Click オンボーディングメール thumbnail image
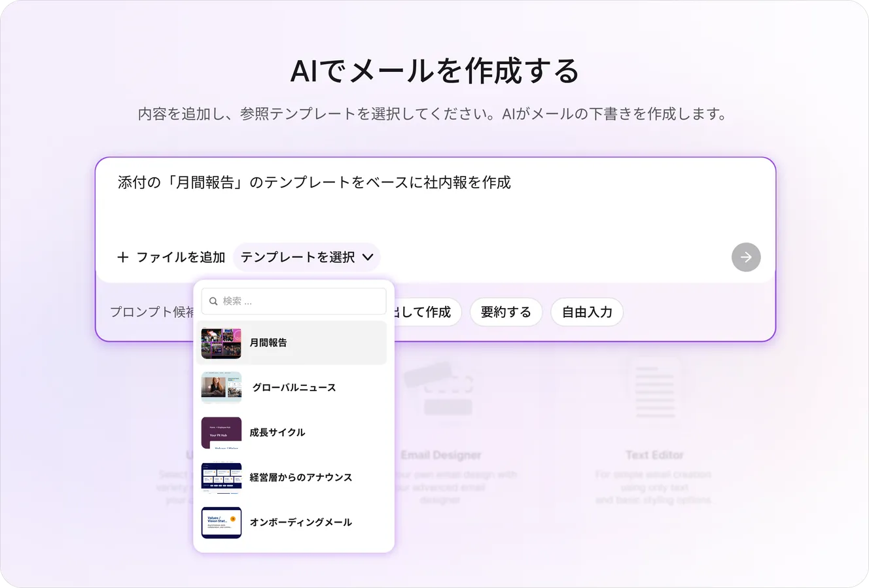Viewport: 869px width, 588px height. tap(221, 522)
